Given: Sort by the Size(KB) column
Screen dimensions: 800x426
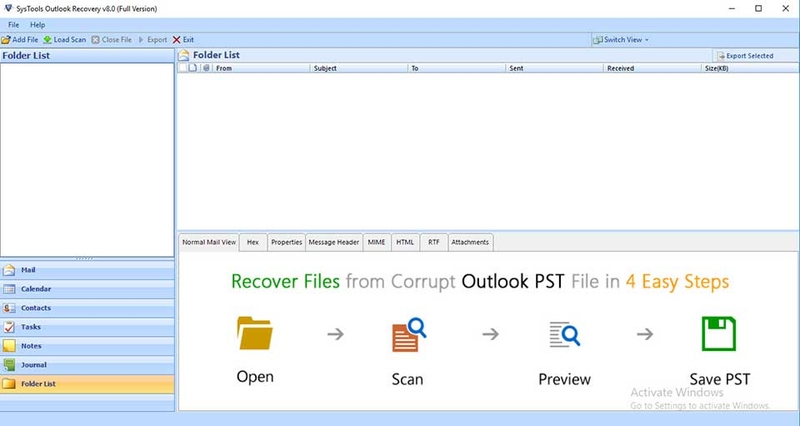Looking at the screenshot, I should [750, 68].
